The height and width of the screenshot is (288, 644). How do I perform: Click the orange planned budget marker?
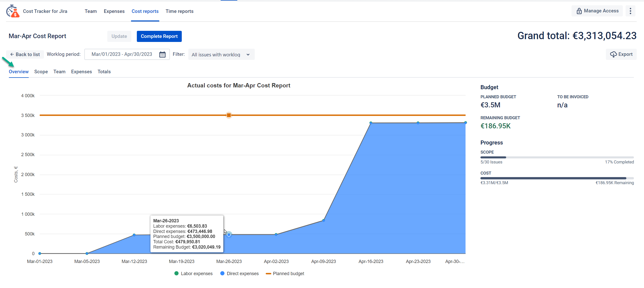[x=229, y=115]
